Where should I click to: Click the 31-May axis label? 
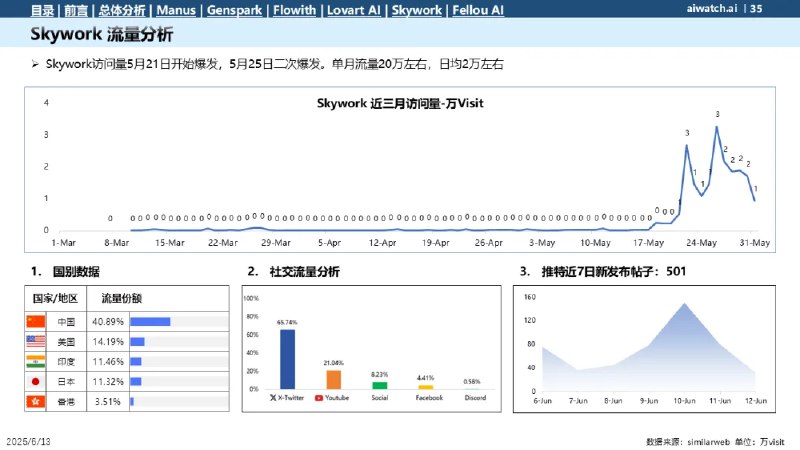coord(755,243)
